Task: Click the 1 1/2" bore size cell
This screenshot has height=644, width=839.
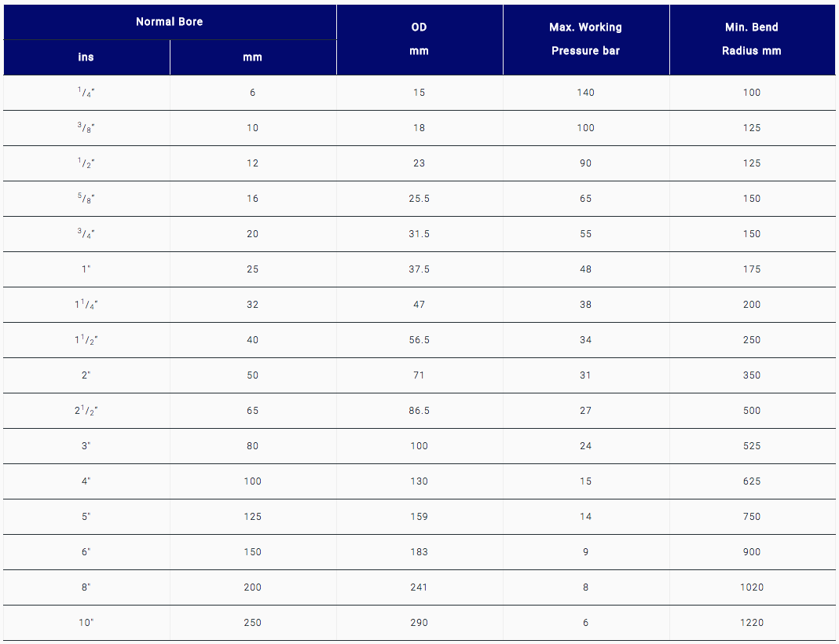Action: click(86, 339)
